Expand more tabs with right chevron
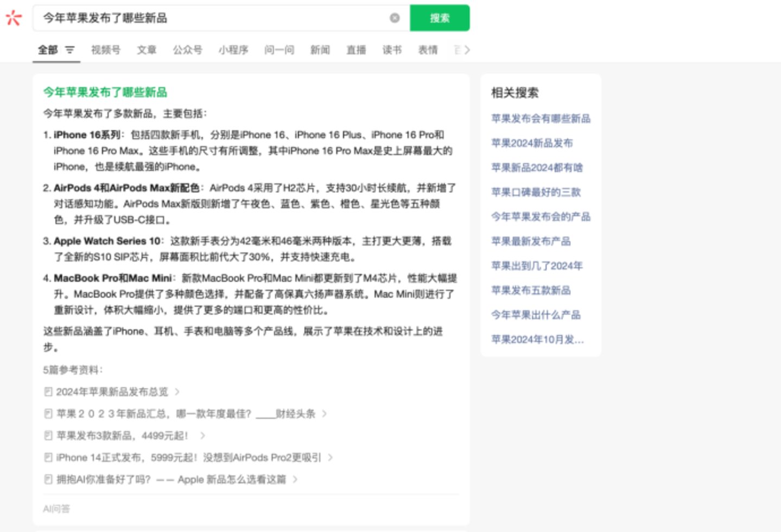The width and height of the screenshot is (781, 532). (467, 50)
